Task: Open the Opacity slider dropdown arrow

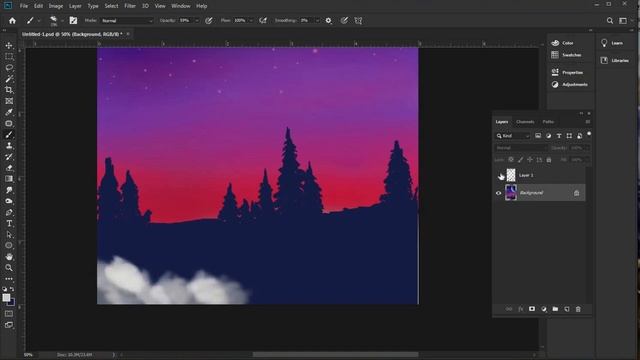Action: coord(197,20)
